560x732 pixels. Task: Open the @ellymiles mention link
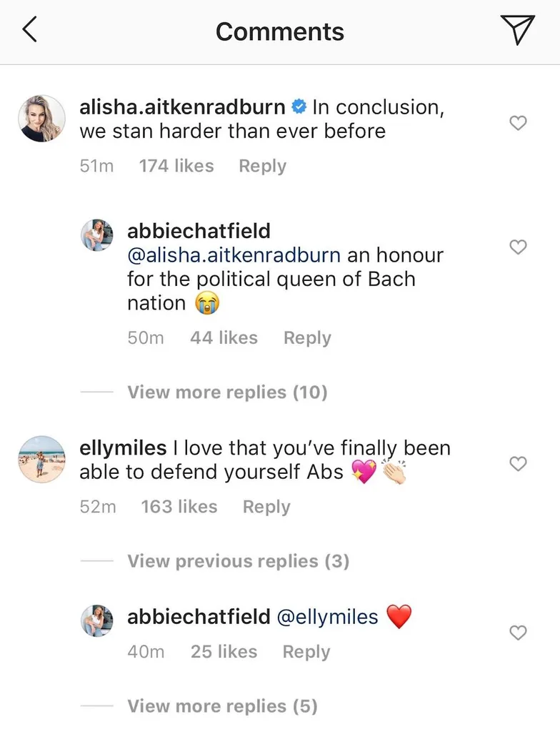click(x=327, y=616)
